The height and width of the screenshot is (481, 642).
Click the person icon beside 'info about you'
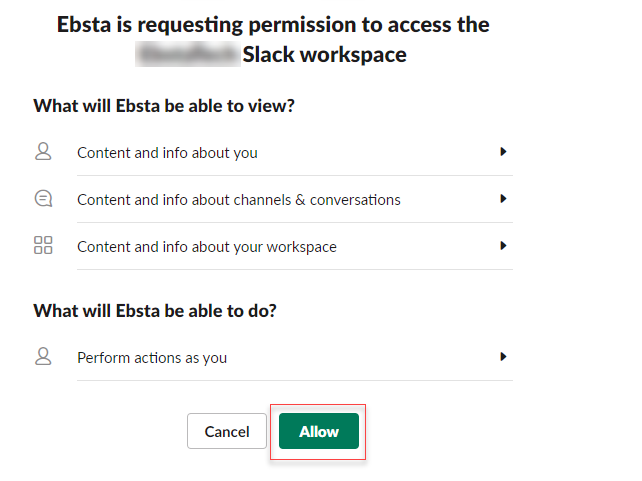(42, 152)
